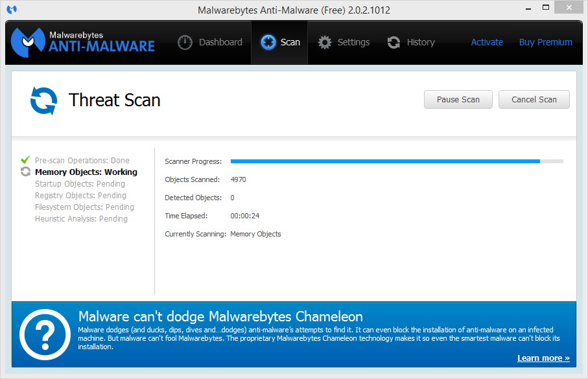
Task: Cancel the running scan
Action: point(534,99)
